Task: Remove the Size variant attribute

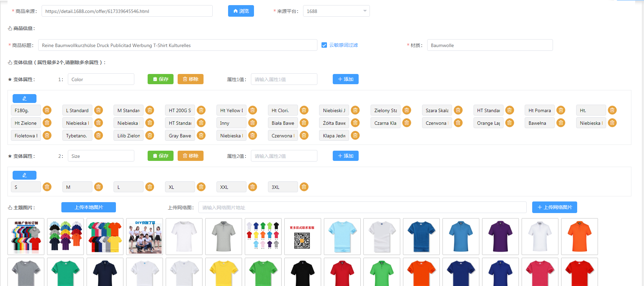Action: (190, 156)
